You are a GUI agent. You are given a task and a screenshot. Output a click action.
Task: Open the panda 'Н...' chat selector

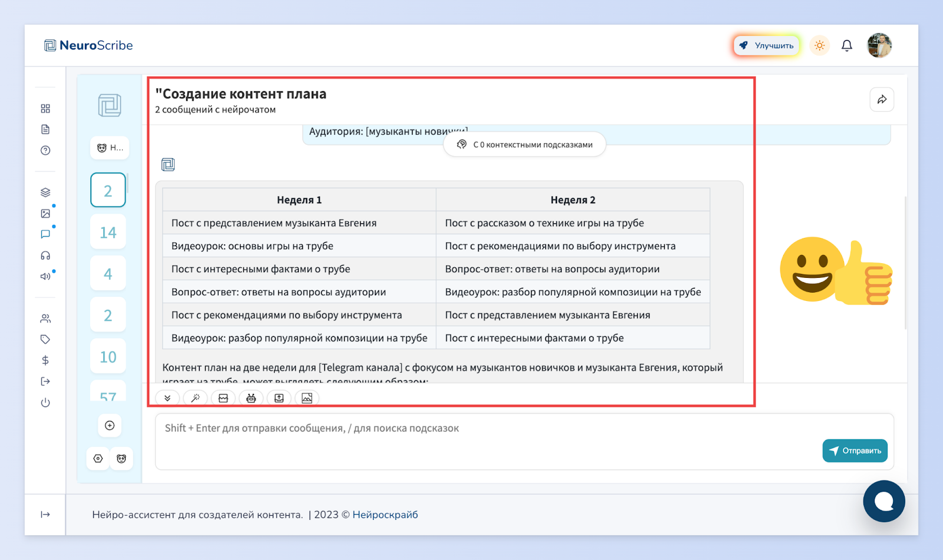coord(110,148)
